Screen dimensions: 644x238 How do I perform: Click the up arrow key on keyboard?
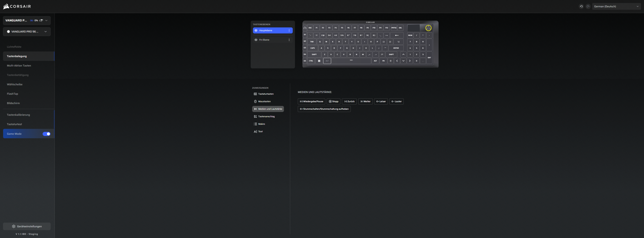coord(403,54)
